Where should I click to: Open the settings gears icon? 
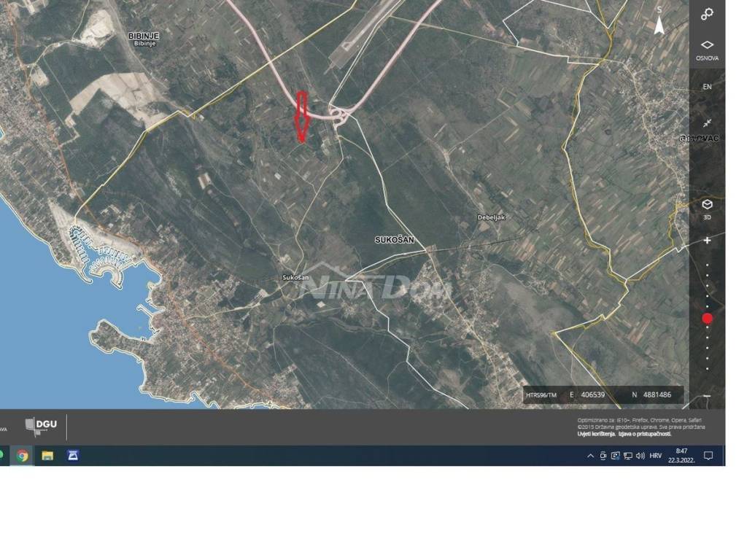click(707, 14)
